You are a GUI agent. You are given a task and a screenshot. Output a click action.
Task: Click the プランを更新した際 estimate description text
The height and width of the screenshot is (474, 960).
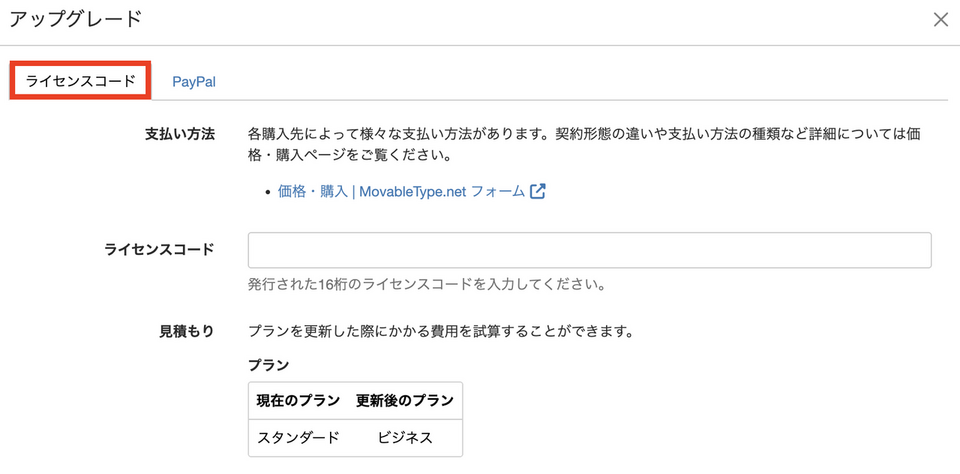tap(440, 331)
